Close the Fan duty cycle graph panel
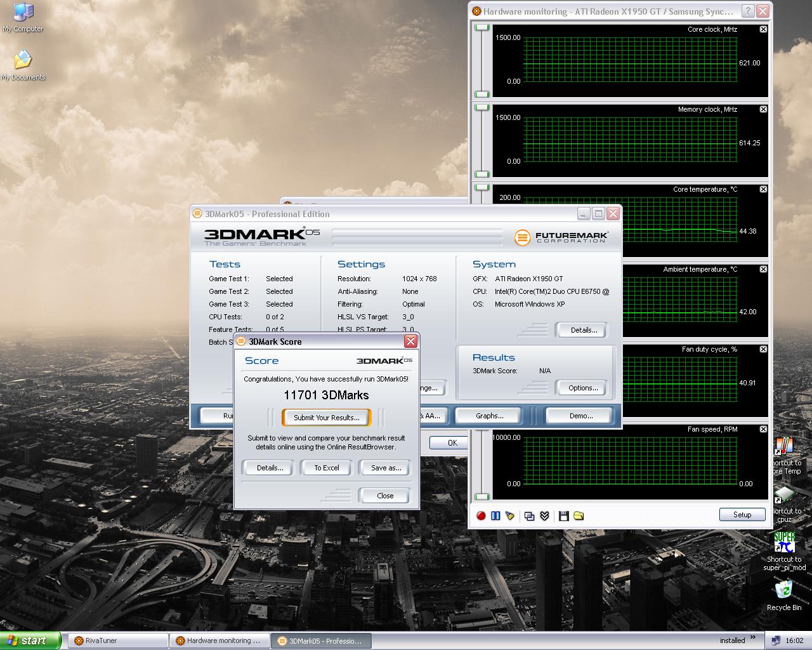This screenshot has width=812, height=650. coord(763,349)
